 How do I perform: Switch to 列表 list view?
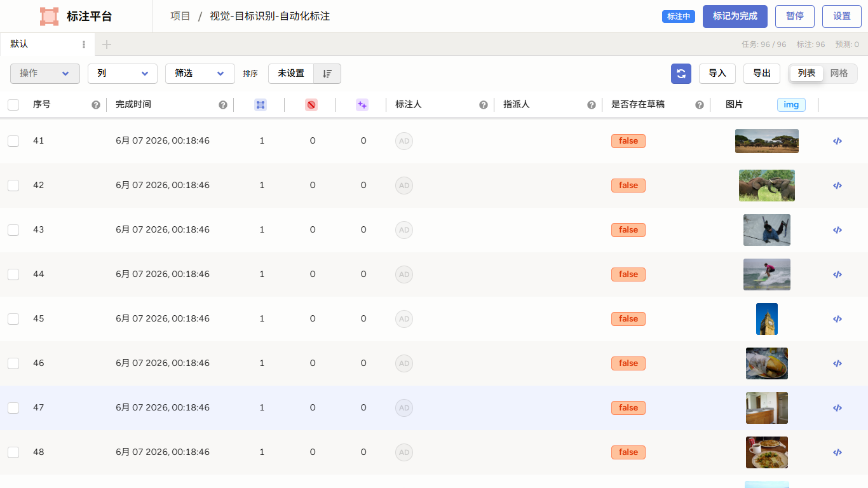click(806, 74)
